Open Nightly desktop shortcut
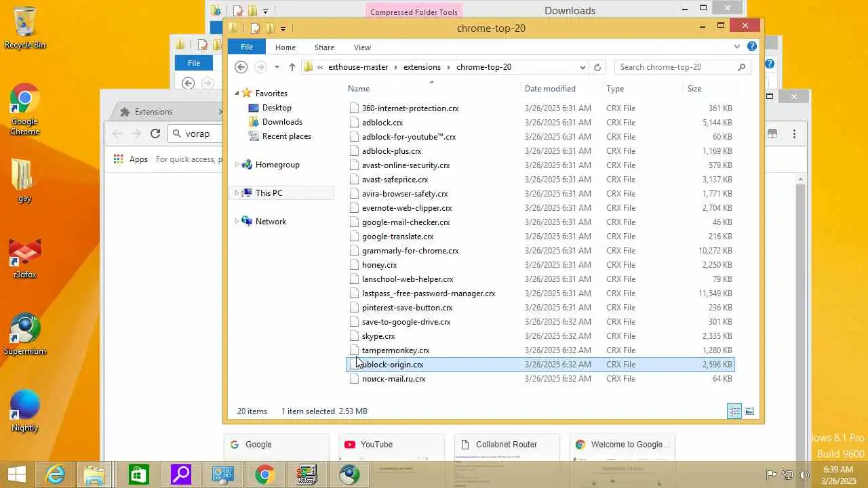Screen dimensions: 868x488 [25, 411]
